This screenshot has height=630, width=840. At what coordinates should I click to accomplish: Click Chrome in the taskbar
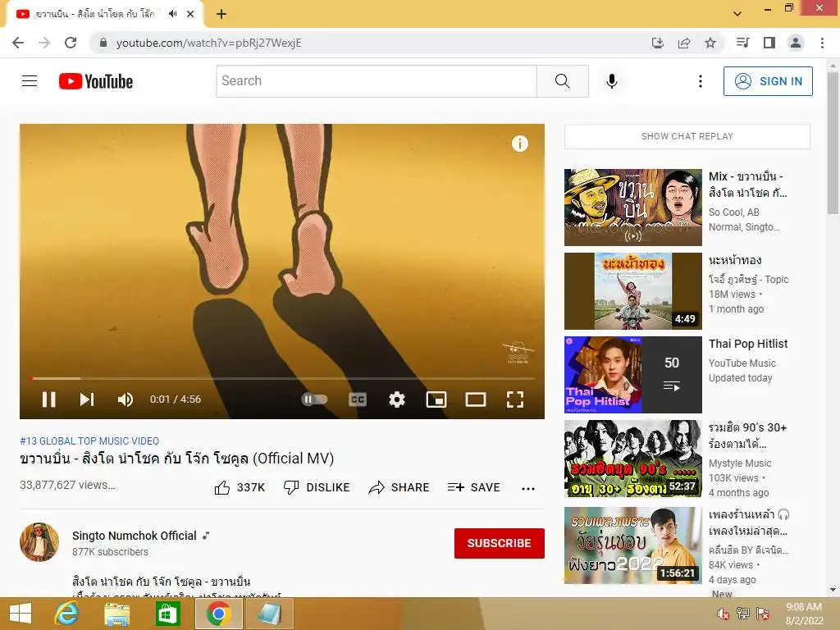click(x=218, y=614)
